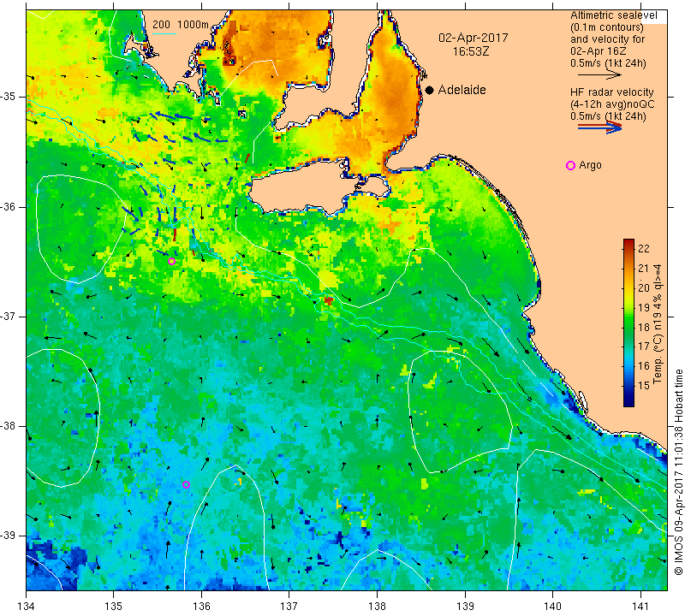Click the temperature color scale bar

[628, 323]
